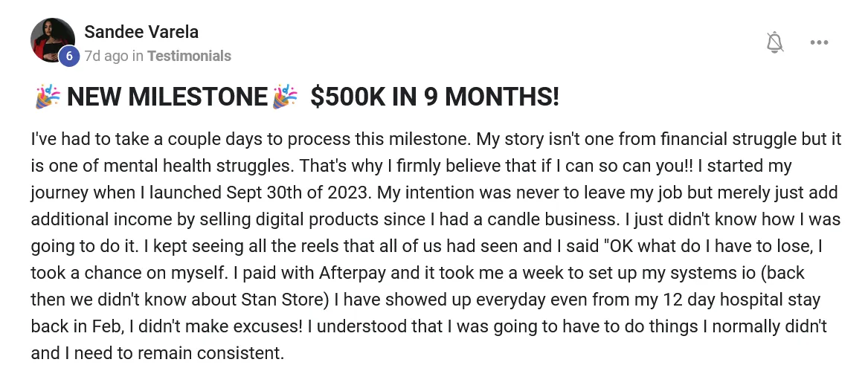Viewport: 868px width, 368px height.
Task: Click the NEW MILESTONE heading text
Action: pyautogui.click(x=167, y=97)
